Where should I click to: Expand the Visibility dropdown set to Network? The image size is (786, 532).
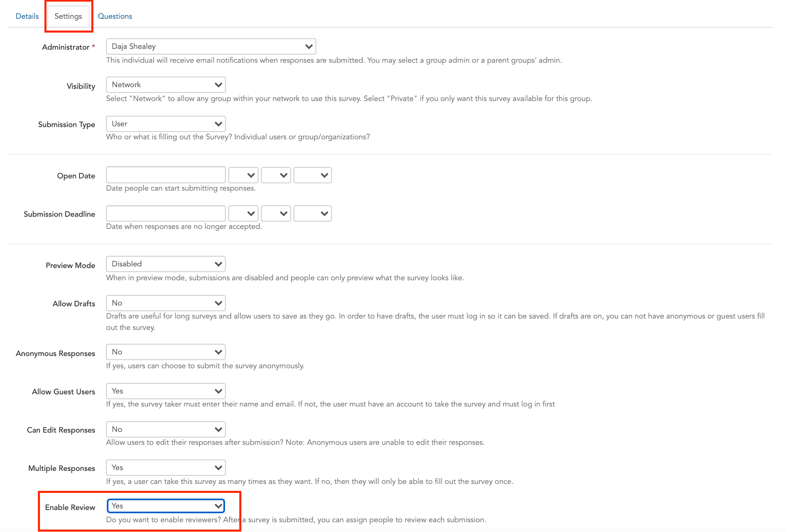coord(166,85)
